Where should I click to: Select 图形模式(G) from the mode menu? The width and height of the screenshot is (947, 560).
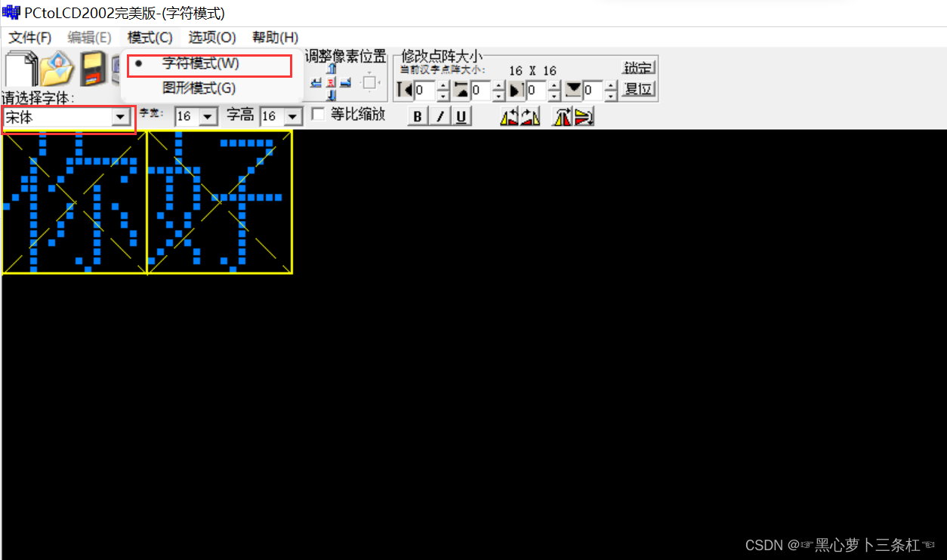pos(199,88)
